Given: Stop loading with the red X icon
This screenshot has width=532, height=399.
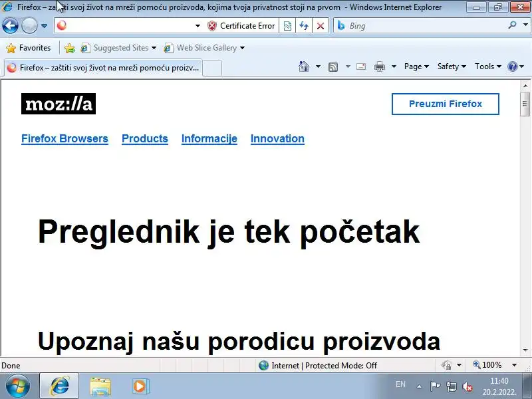Looking at the screenshot, I should [320, 26].
